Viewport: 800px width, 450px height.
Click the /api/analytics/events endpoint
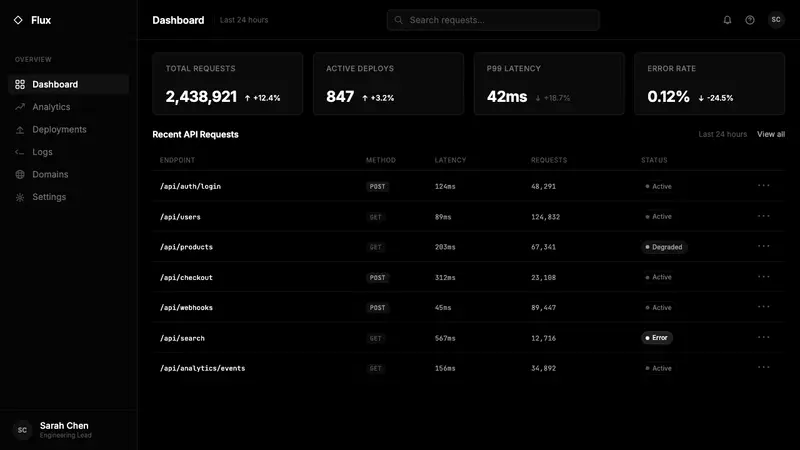point(203,368)
